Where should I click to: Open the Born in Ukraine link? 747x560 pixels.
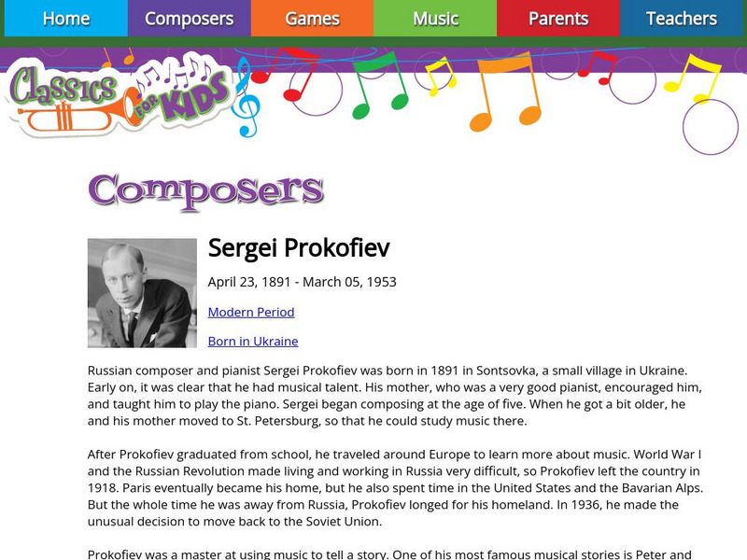tap(253, 341)
